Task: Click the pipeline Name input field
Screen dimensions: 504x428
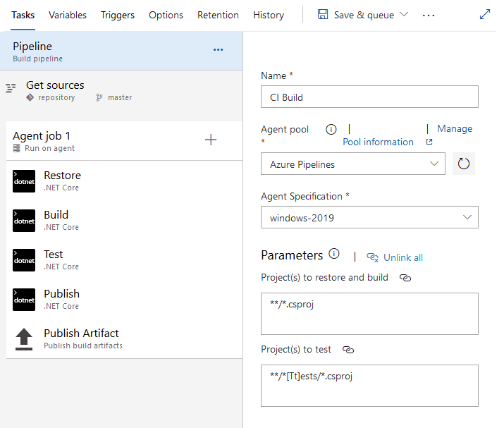Action: tap(369, 97)
